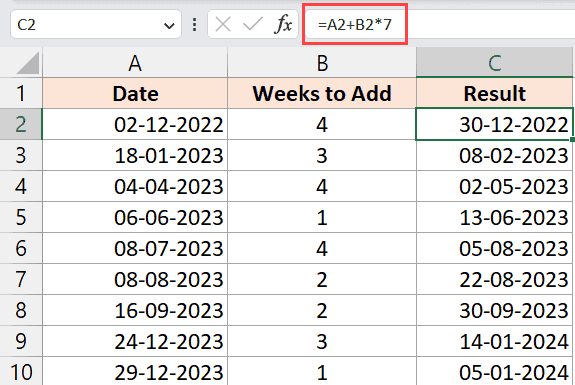
Task: Select cell with date 02-12-2022
Action: (135, 124)
